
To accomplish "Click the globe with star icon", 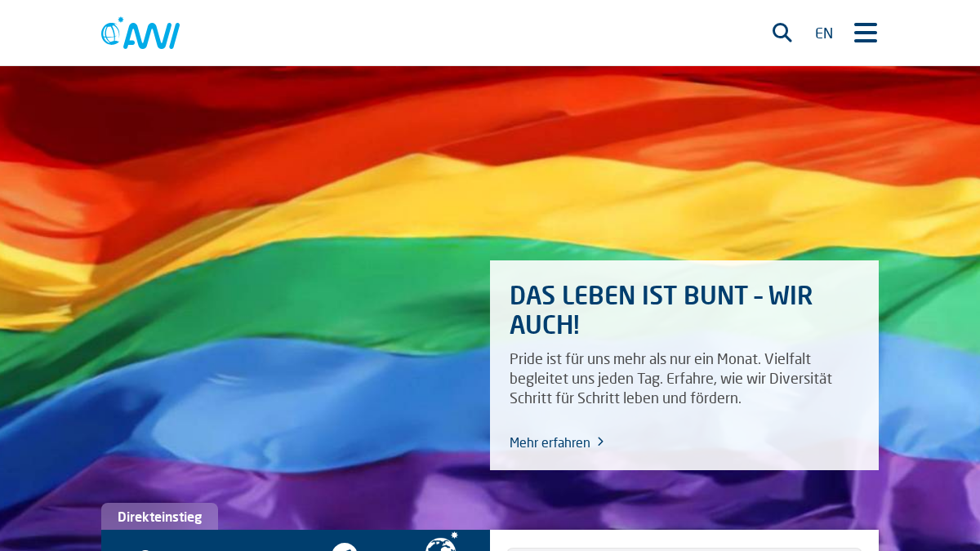I will pyautogui.click(x=442, y=542).
